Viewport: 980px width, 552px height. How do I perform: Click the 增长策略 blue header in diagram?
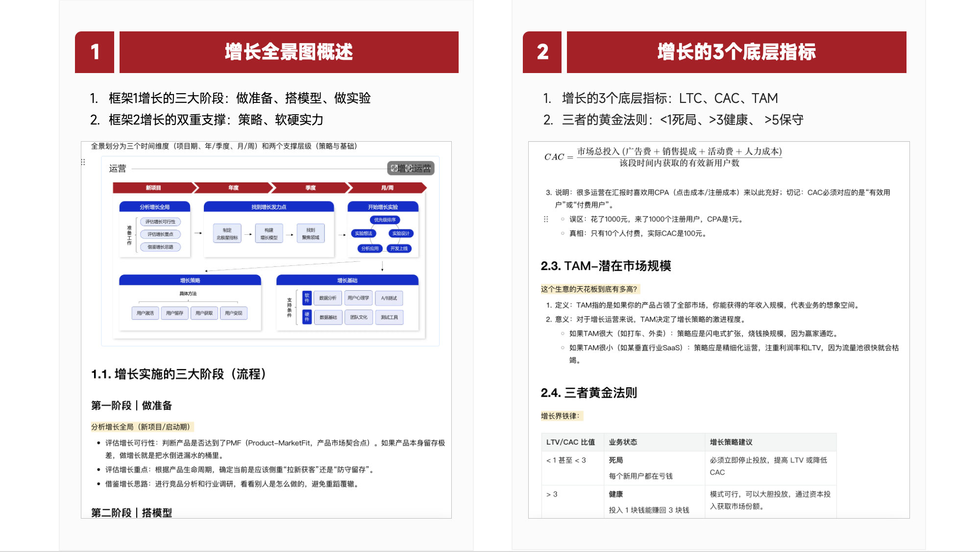click(x=190, y=280)
